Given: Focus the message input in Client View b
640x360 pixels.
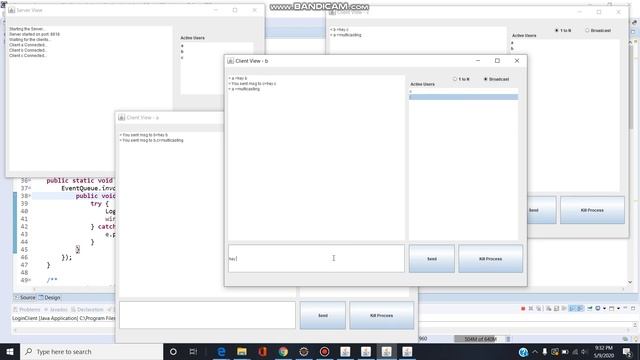Looking at the screenshot, I should [316, 258].
